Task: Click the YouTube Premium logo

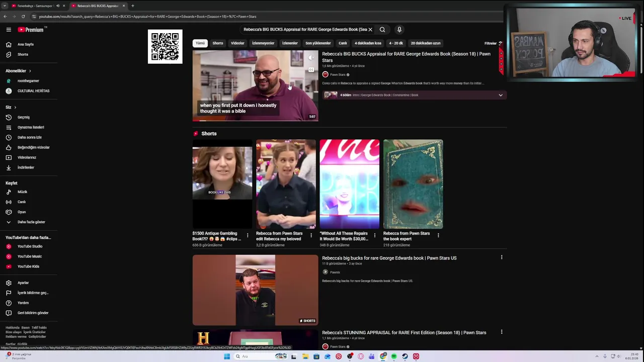Action: tap(31, 30)
